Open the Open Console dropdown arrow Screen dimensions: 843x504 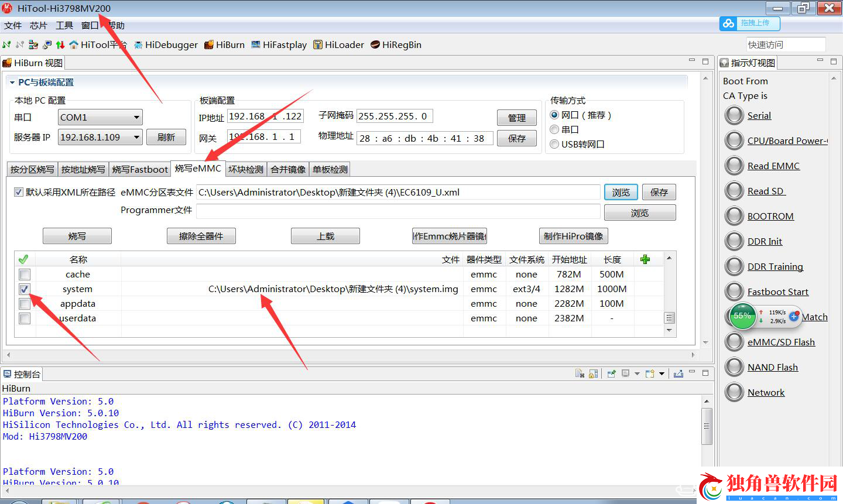click(662, 373)
